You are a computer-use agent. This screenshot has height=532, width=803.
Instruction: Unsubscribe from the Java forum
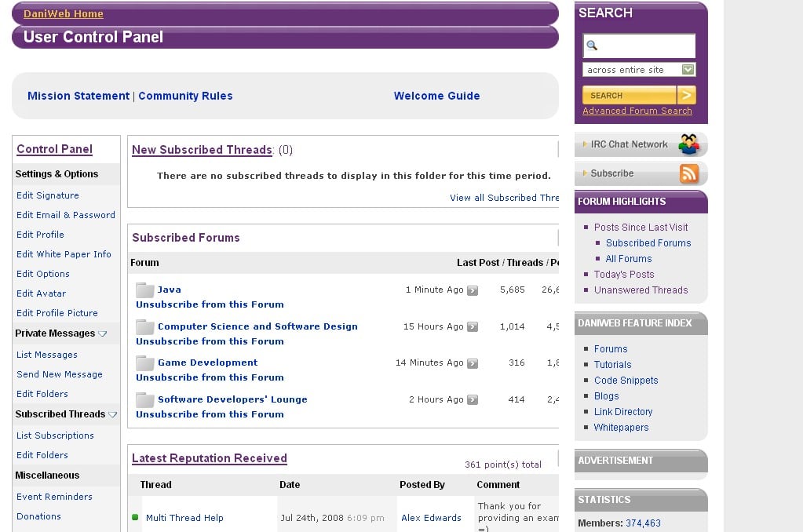pos(210,304)
